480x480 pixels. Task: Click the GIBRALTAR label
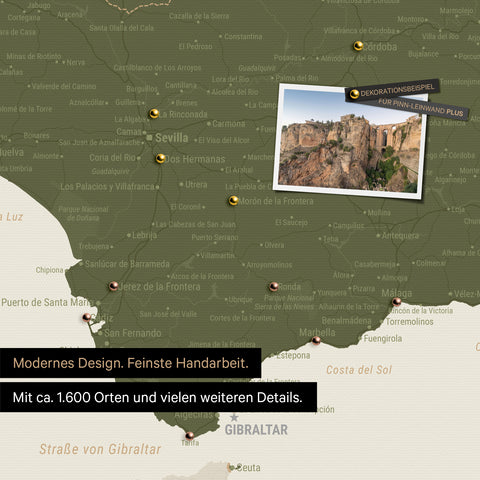click(x=256, y=430)
